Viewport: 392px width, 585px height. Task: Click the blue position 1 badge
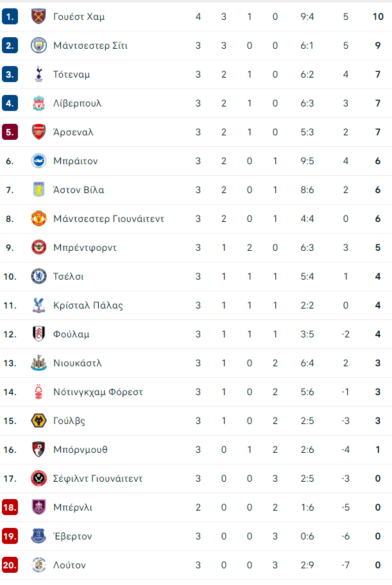(10, 17)
